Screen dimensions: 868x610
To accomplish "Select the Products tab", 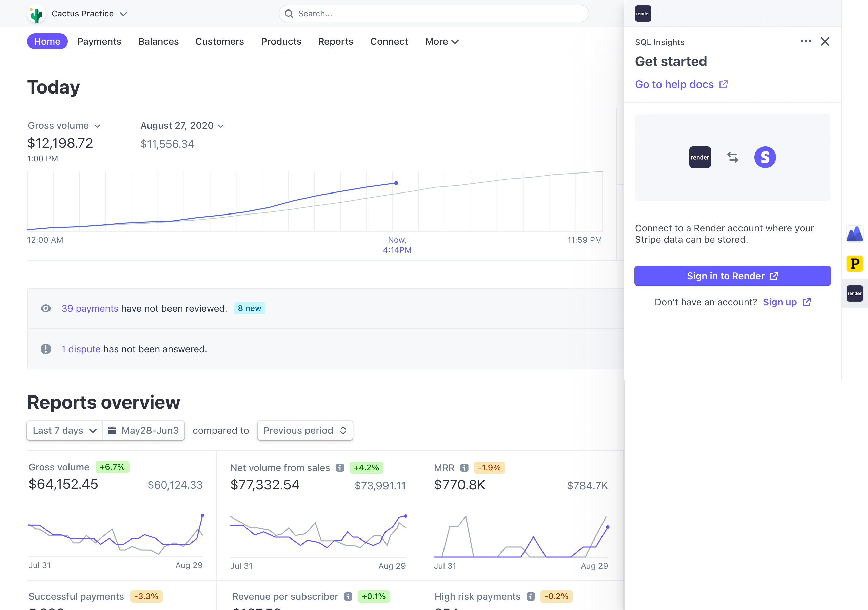I will point(281,41).
